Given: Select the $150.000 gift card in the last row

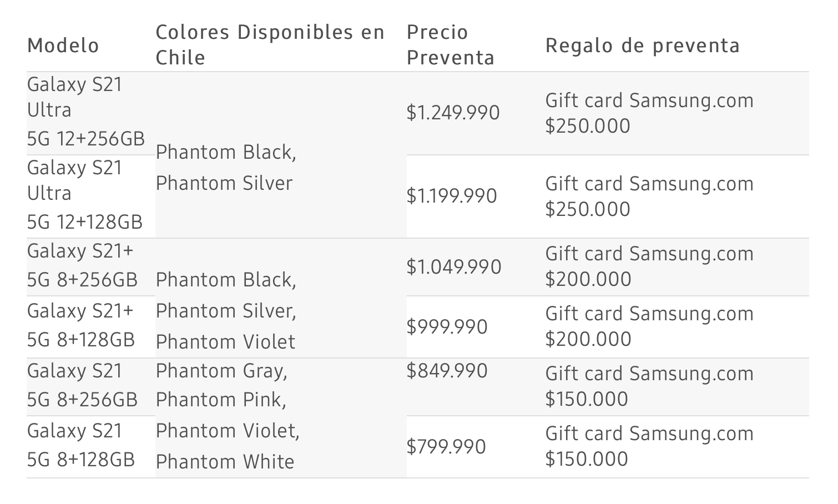Looking at the screenshot, I should [649, 446].
